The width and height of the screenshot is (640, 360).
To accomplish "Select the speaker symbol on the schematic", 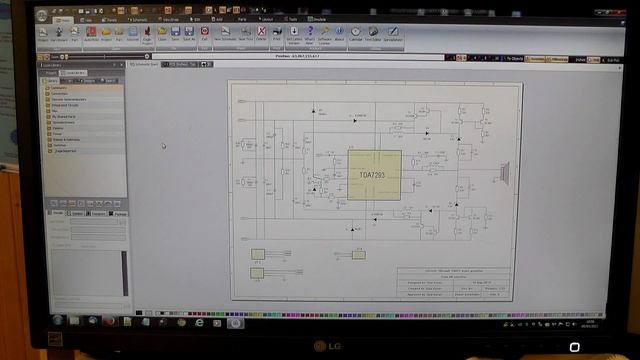I will [x=505, y=173].
